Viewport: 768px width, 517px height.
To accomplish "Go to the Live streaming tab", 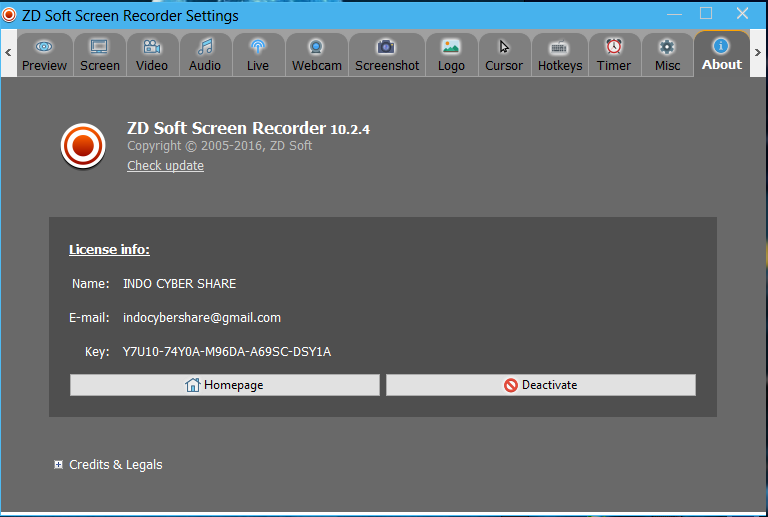I will pos(258,55).
